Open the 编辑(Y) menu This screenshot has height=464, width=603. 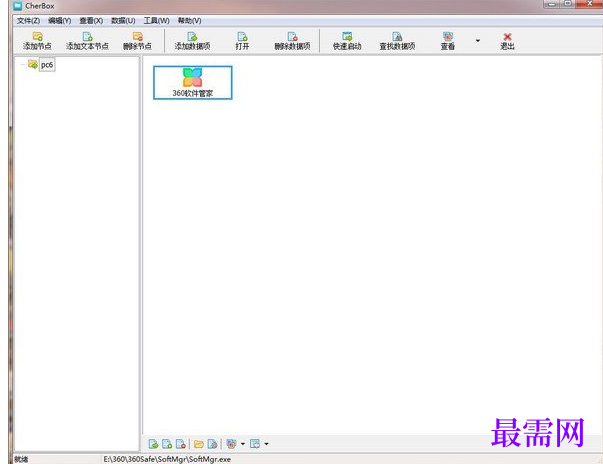tap(60, 21)
